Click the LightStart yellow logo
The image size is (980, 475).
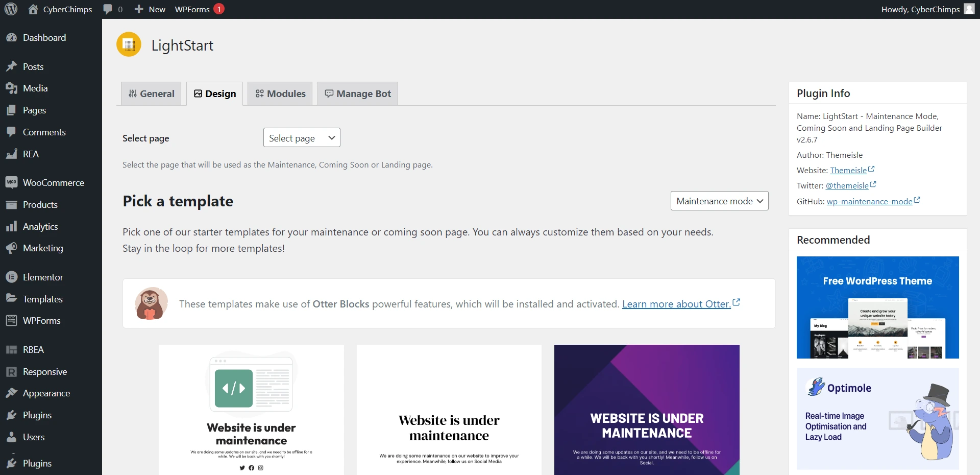click(129, 44)
